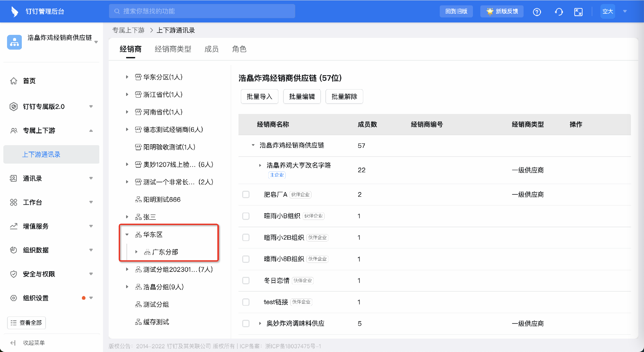Switch to the 成员 tab
Viewport: 644px width, 352px height.
[x=211, y=49]
